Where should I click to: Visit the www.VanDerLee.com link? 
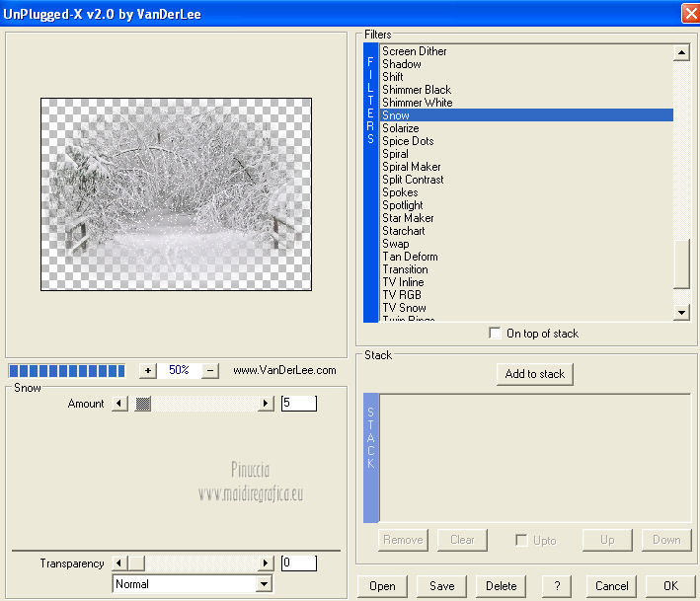click(x=284, y=370)
